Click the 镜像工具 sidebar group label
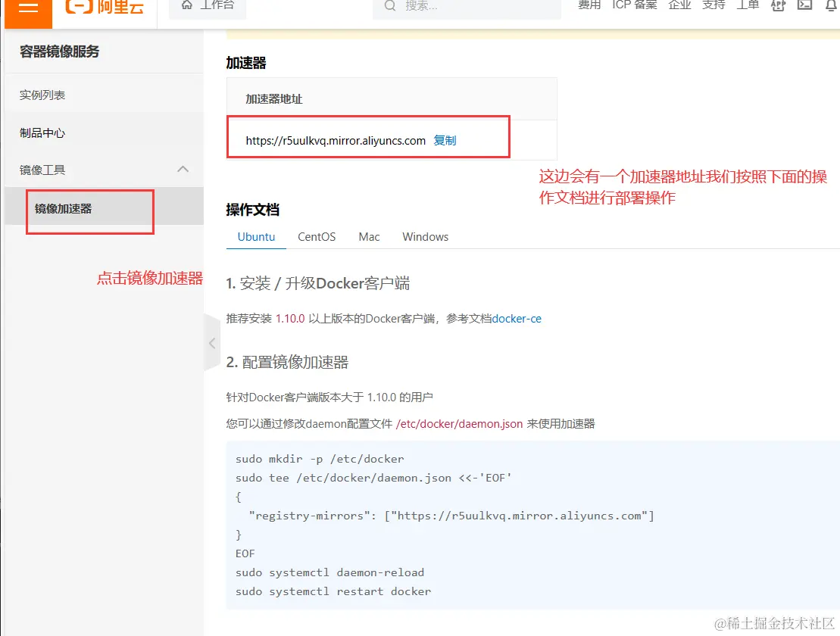The width and height of the screenshot is (840, 636). (x=42, y=170)
